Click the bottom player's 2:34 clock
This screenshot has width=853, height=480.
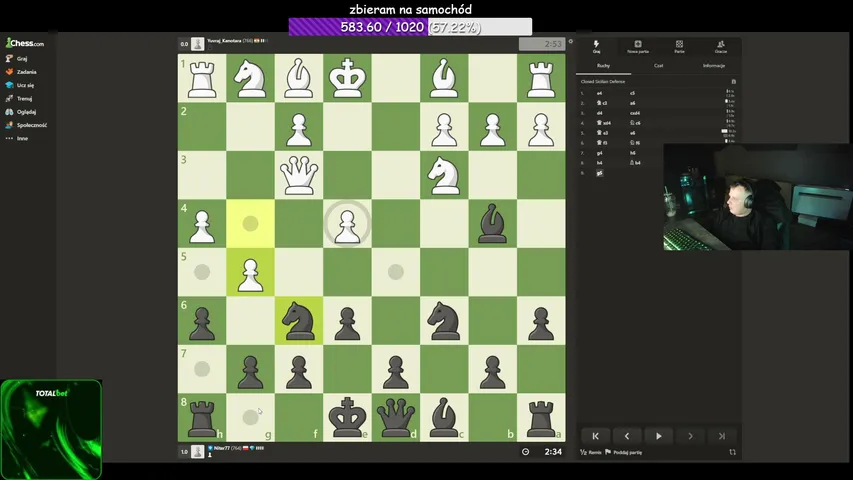coord(553,452)
